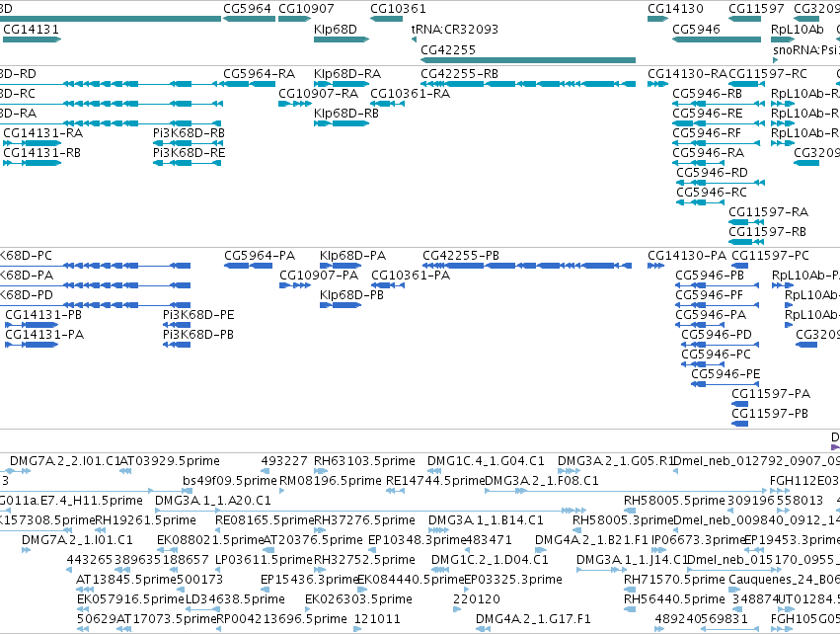Select the CG11597-RA transcript label
This screenshot has height=634, width=840.
coord(768,212)
